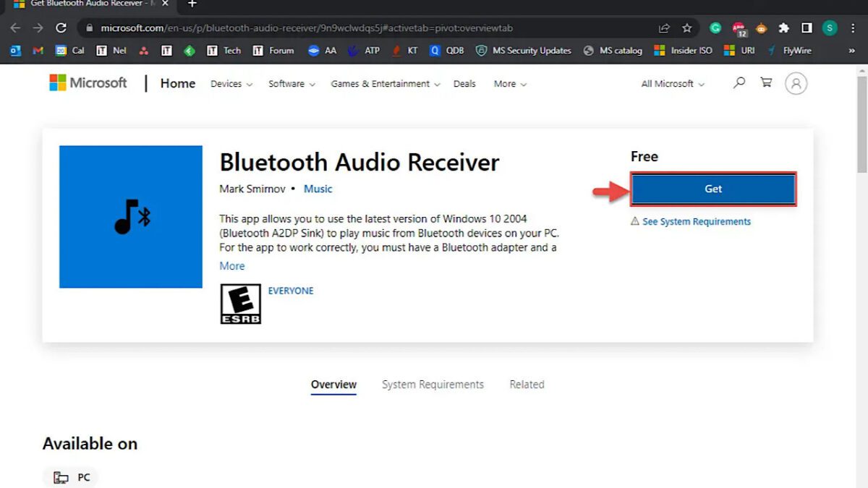Click the site lock icon in address bar
Screen dimensions: 868x488
(90, 28)
